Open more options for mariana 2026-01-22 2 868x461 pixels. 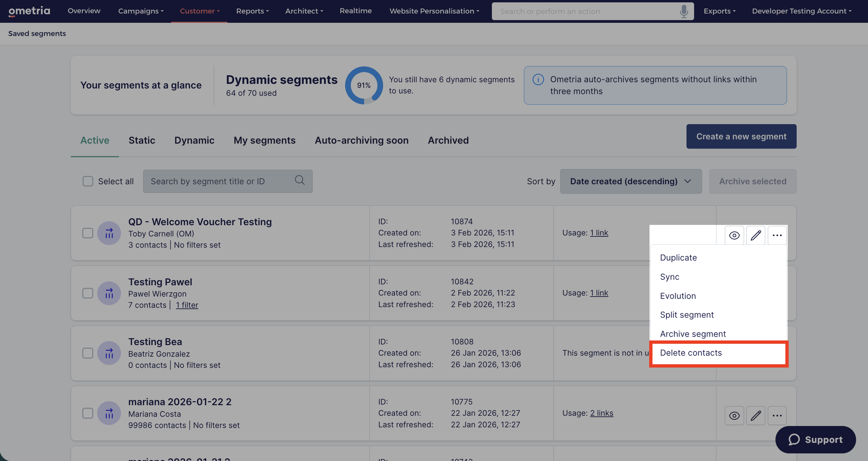pyautogui.click(x=777, y=416)
